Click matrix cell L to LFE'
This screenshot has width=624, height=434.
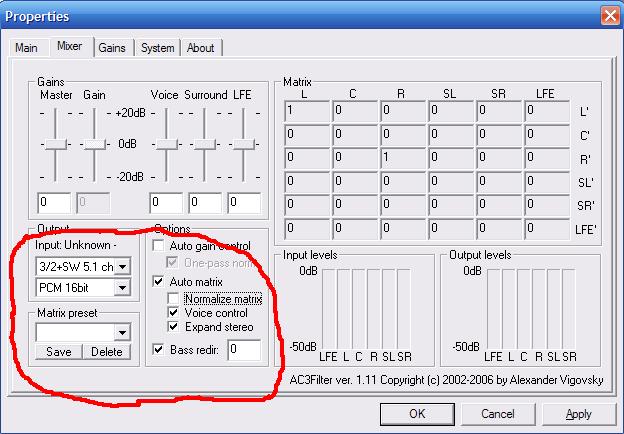point(307,229)
